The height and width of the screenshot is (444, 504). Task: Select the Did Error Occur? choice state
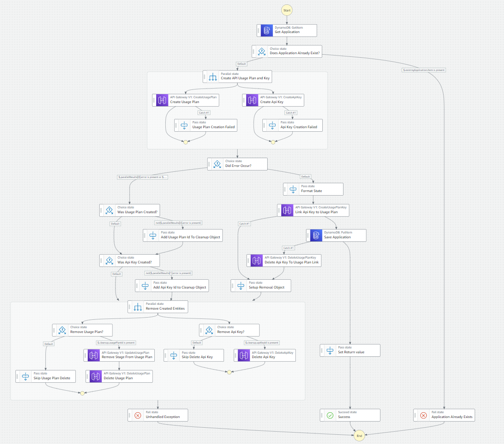tap(238, 164)
